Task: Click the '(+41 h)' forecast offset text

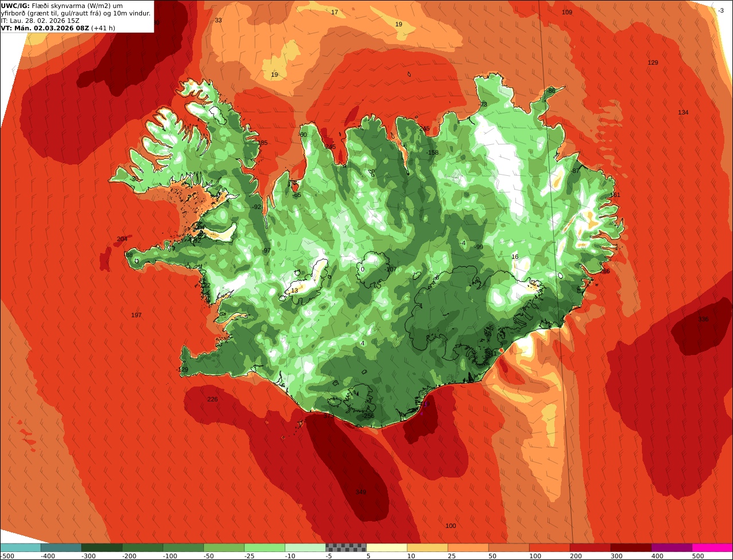Action: [x=103, y=28]
